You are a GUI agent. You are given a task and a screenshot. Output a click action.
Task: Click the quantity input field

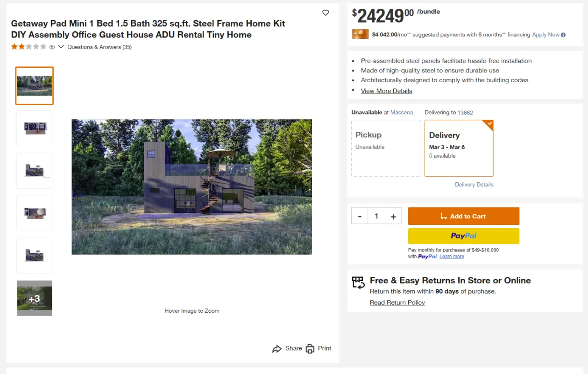(376, 216)
